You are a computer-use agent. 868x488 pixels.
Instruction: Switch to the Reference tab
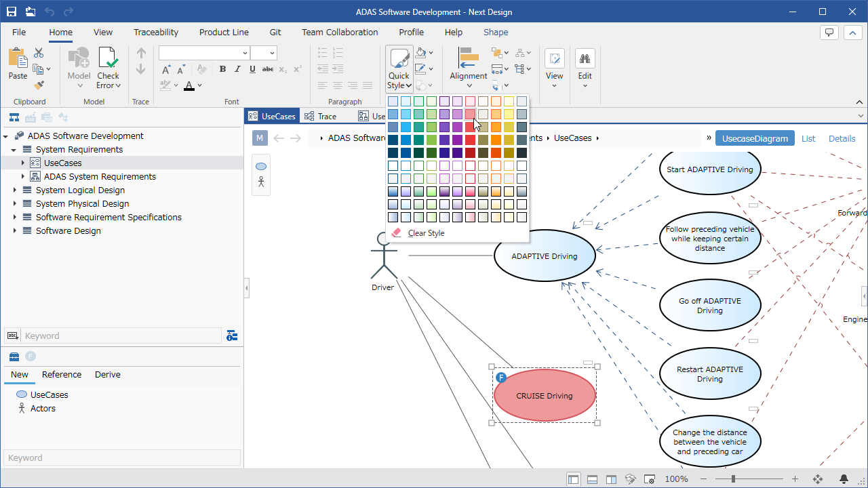(62, 375)
